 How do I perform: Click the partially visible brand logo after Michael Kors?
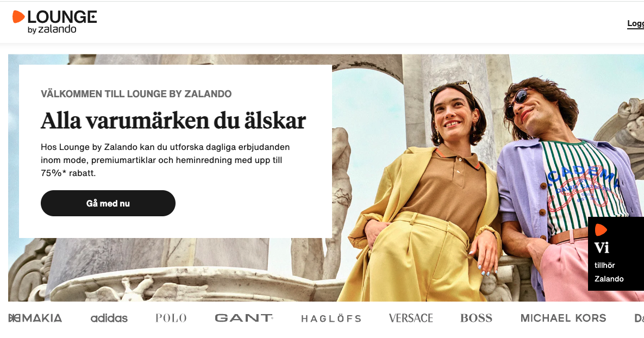639,318
